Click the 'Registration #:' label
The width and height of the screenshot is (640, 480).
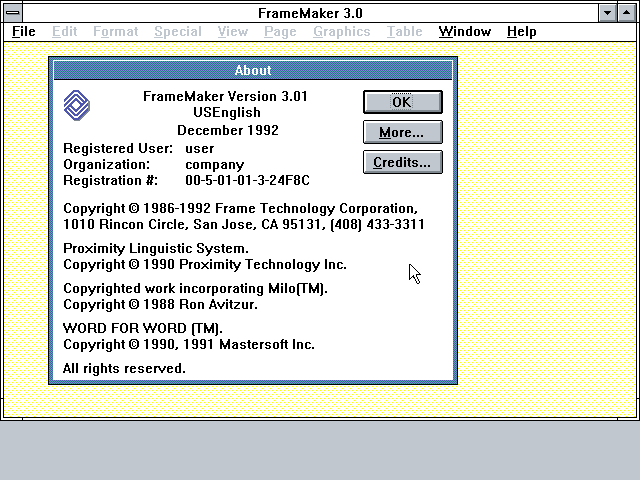[x=110, y=180]
